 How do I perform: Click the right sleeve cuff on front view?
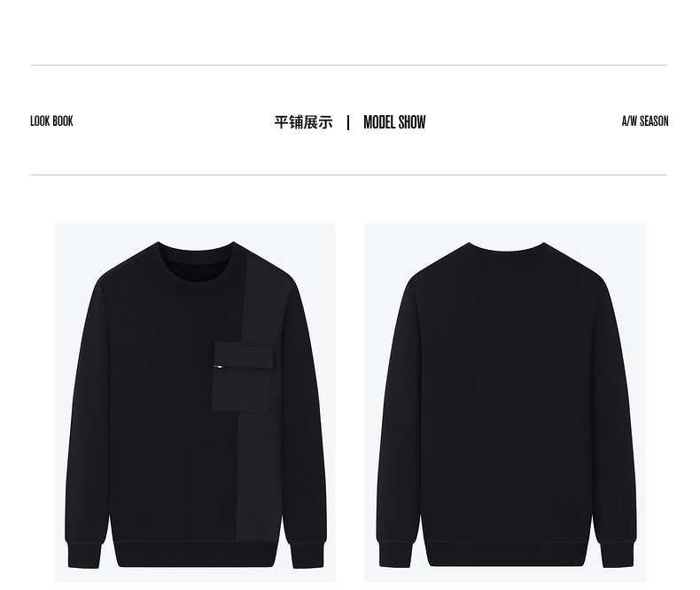pos(307,555)
